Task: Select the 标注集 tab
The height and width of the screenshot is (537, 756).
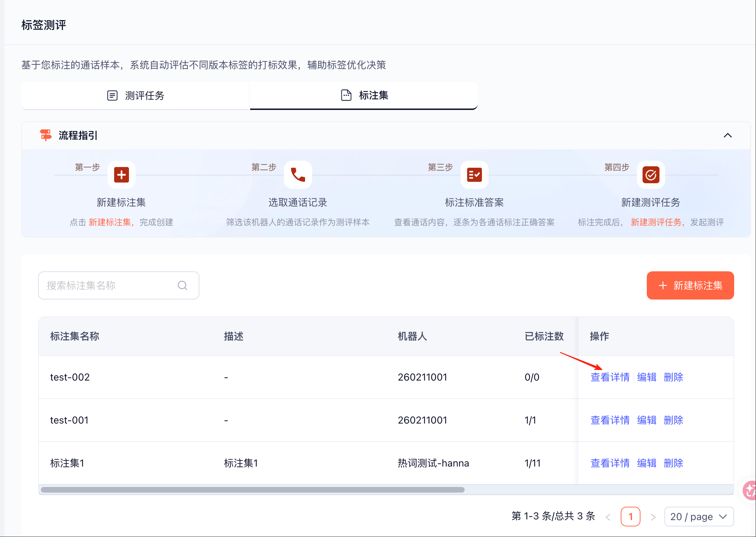Action: pyautogui.click(x=364, y=95)
